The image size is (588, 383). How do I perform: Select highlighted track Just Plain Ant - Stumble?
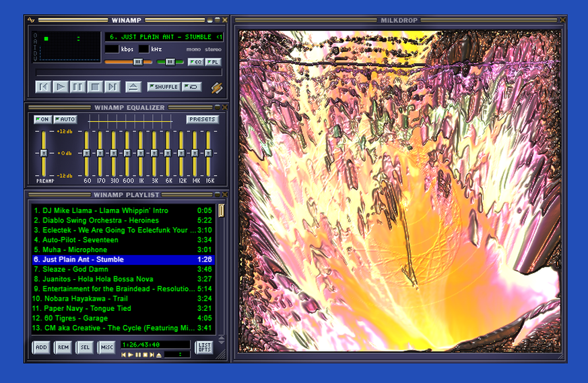coord(123,260)
